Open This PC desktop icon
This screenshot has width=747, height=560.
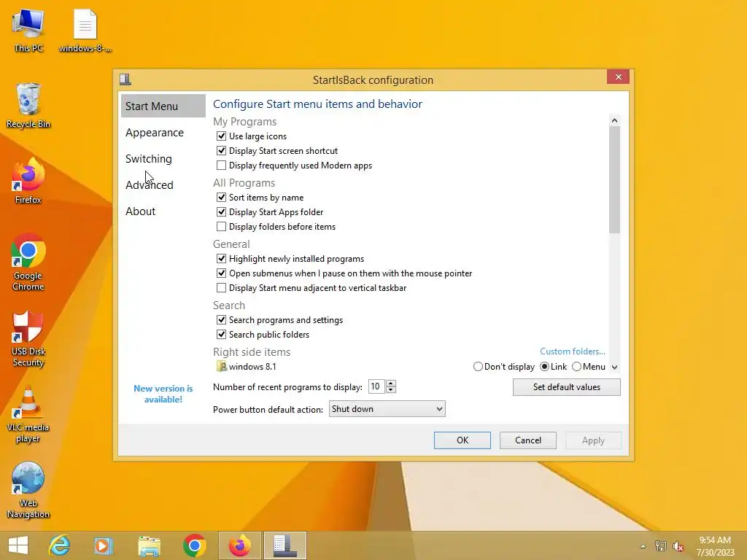pos(28,31)
